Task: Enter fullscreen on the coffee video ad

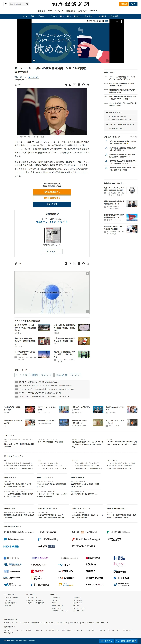Action: click(x=107, y=60)
